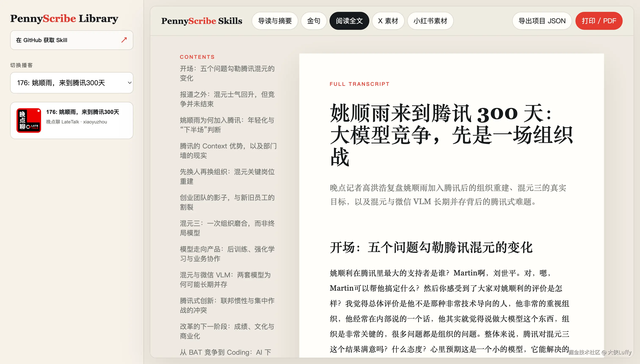Click the CONTENTS heading
The image size is (640, 364).
tap(197, 57)
